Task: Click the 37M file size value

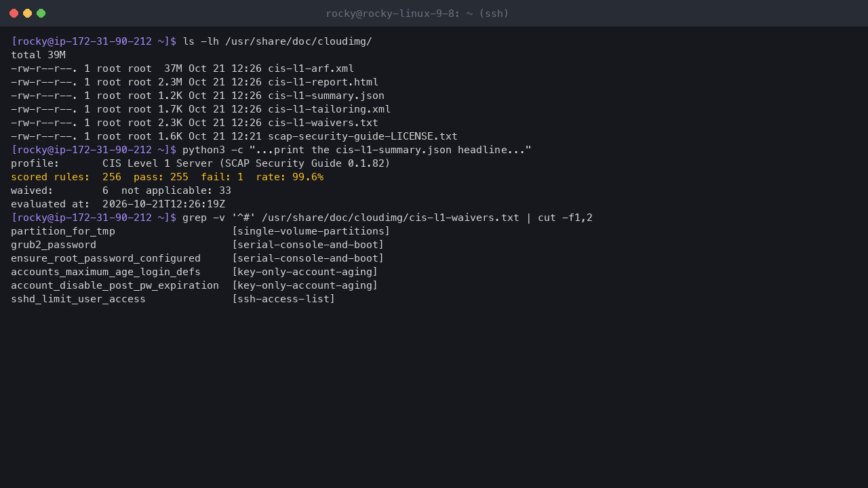Action: (173, 68)
